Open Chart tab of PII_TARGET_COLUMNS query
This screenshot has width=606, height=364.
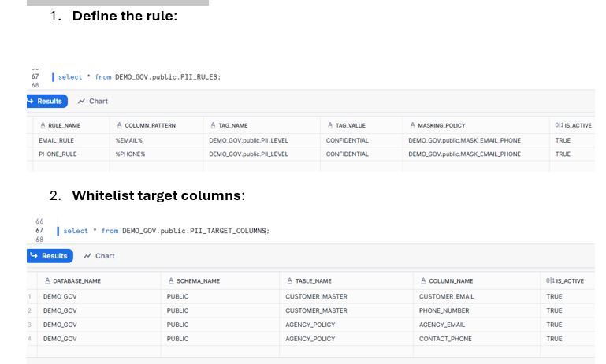[x=99, y=256]
